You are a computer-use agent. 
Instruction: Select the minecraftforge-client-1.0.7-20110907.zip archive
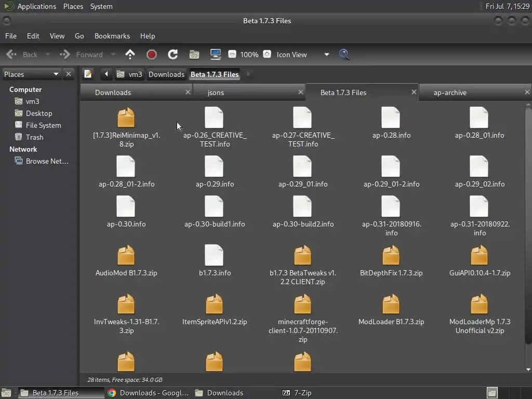click(x=303, y=318)
